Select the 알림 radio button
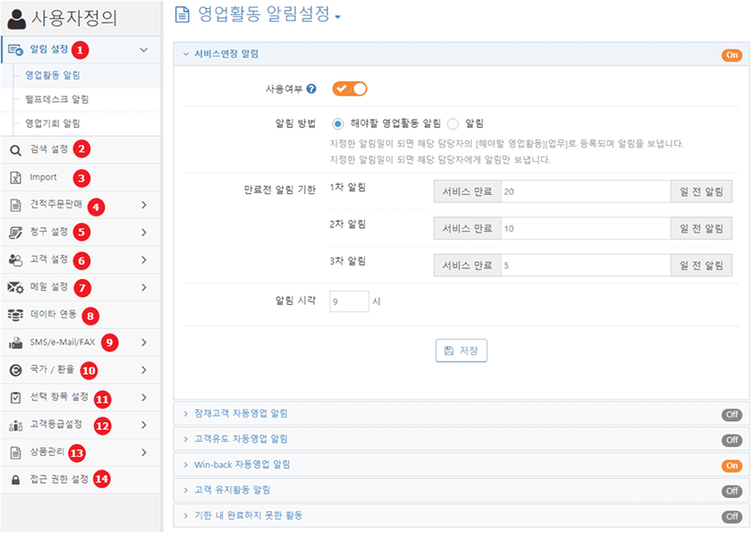756x533 pixels. 453,123
